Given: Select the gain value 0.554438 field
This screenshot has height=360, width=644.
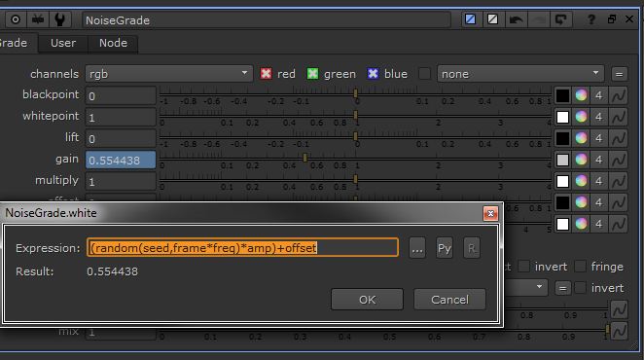Looking at the screenshot, I should [121, 160].
